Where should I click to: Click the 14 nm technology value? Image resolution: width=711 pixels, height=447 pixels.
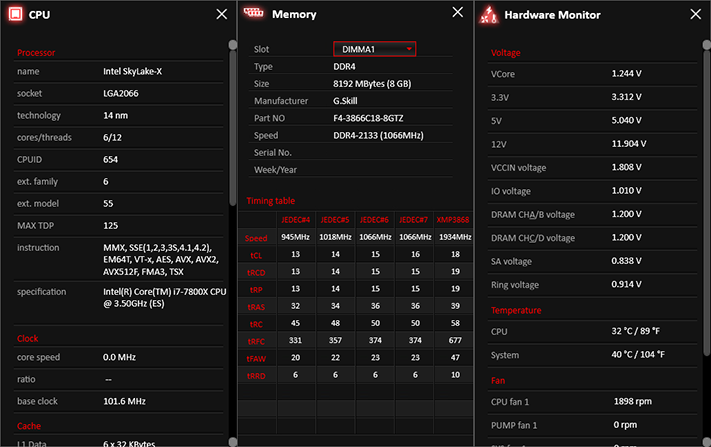[116, 116]
